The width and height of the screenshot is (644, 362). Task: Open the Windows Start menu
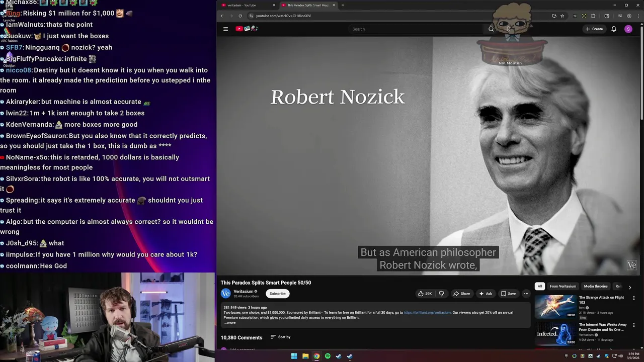(294, 356)
